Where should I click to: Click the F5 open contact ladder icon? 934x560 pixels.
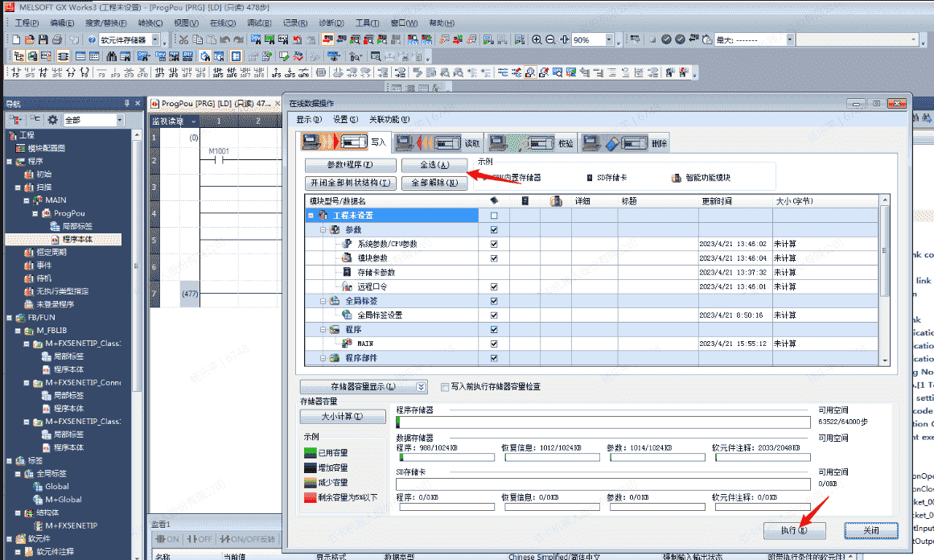pos(16,72)
